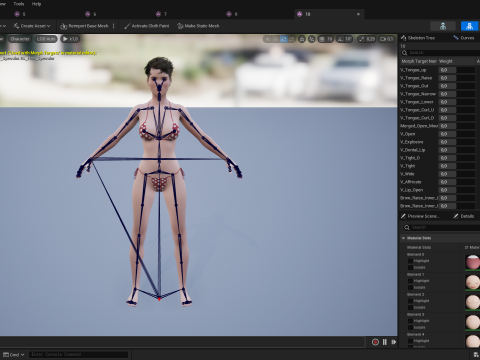Screen dimensions: 480x360
Task: Close the asset tab 10
Action: coord(358,14)
